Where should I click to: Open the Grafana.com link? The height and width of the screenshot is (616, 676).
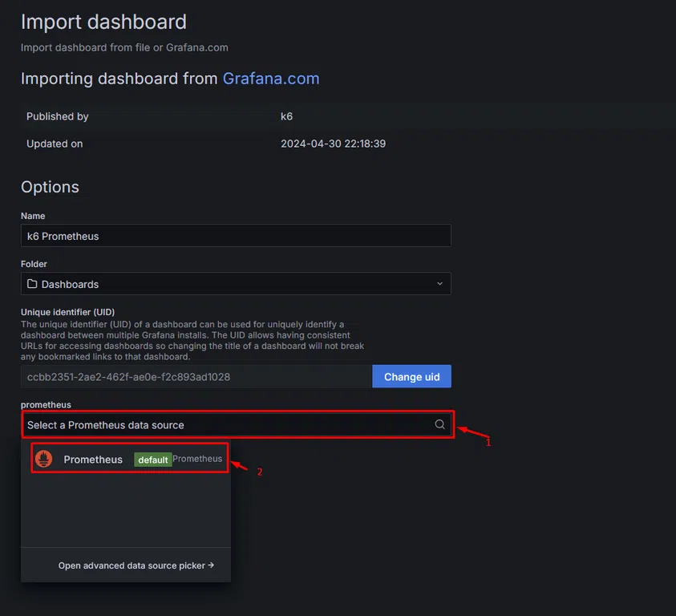click(x=271, y=79)
